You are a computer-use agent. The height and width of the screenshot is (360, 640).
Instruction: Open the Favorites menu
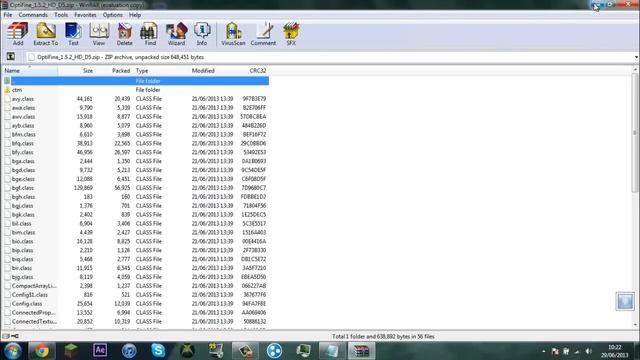(x=85, y=15)
